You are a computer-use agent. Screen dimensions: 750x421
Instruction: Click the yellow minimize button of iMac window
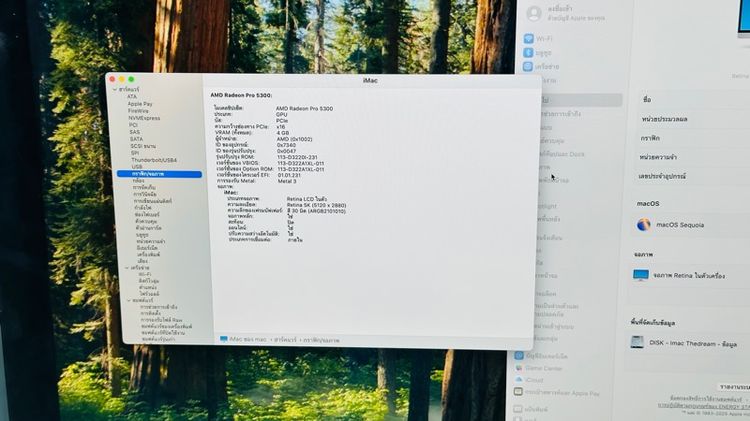click(x=122, y=79)
